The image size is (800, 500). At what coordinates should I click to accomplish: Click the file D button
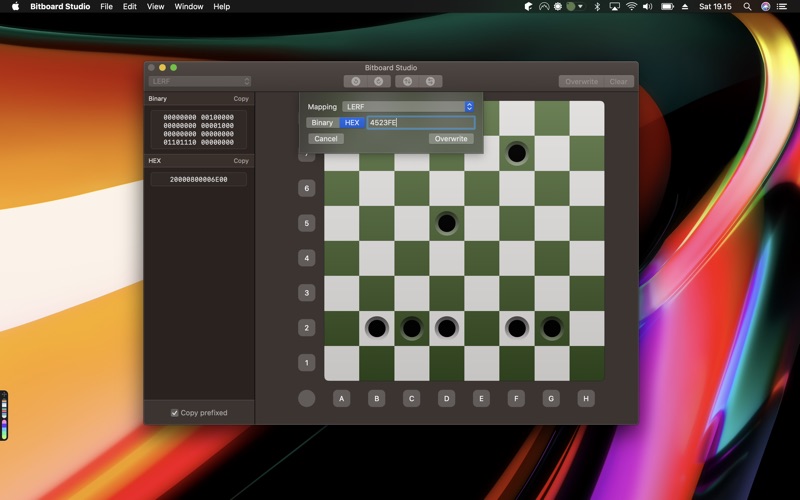(447, 398)
